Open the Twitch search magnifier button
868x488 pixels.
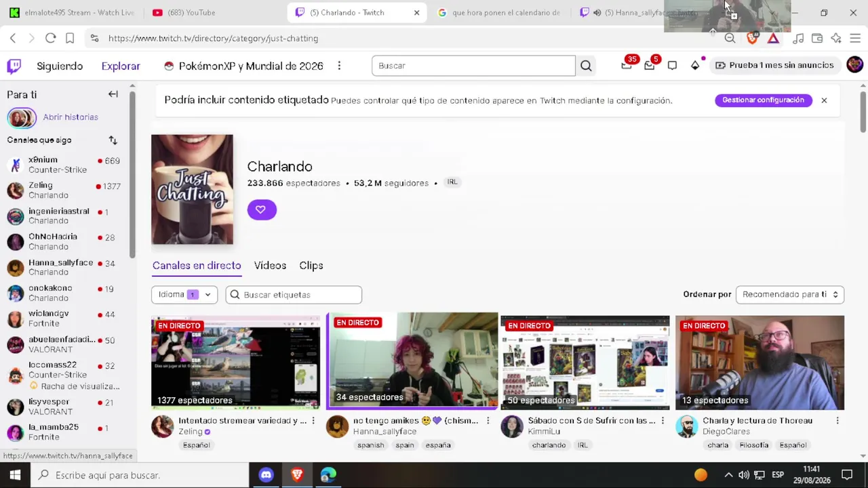click(x=586, y=66)
